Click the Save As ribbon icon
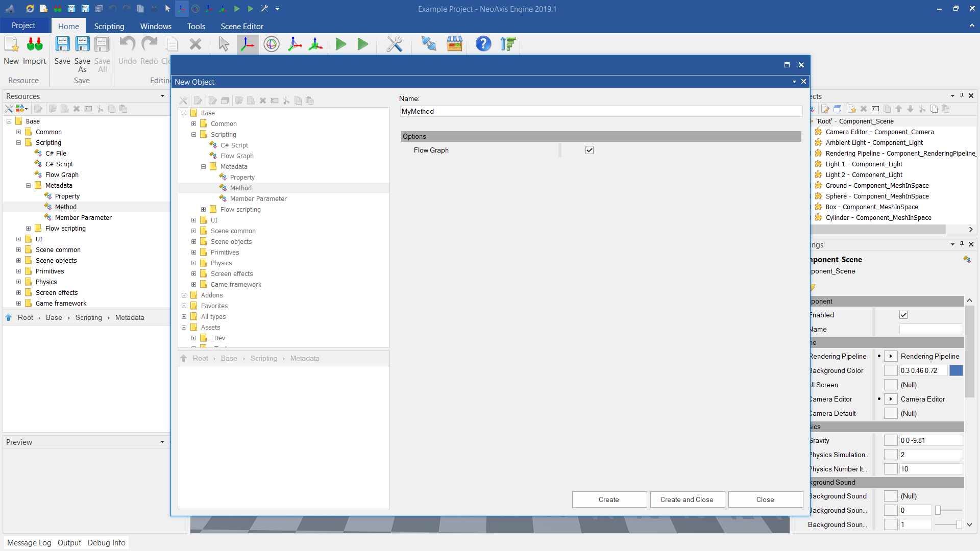980x551 pixels. (x=82, y=44)
